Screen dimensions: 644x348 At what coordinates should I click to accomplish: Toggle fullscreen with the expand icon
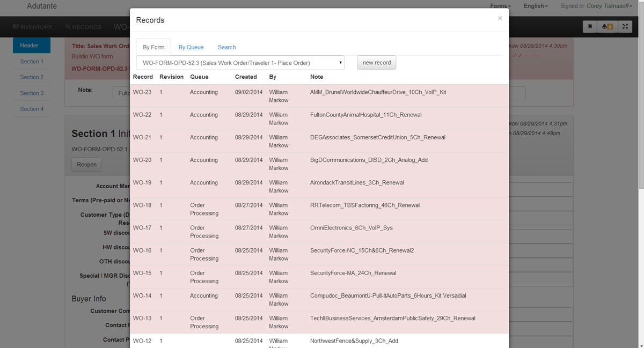pos(625,26)
